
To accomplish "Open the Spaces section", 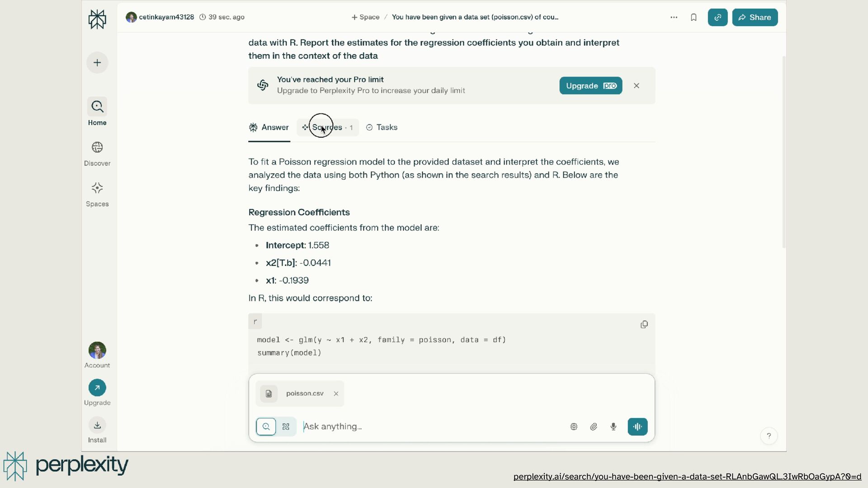I will pos(97,194).
